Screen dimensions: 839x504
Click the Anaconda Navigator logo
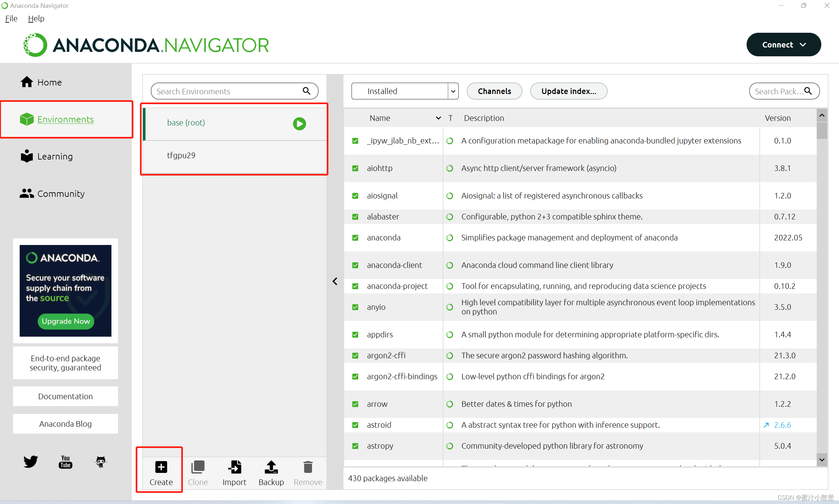coord(146,45)
